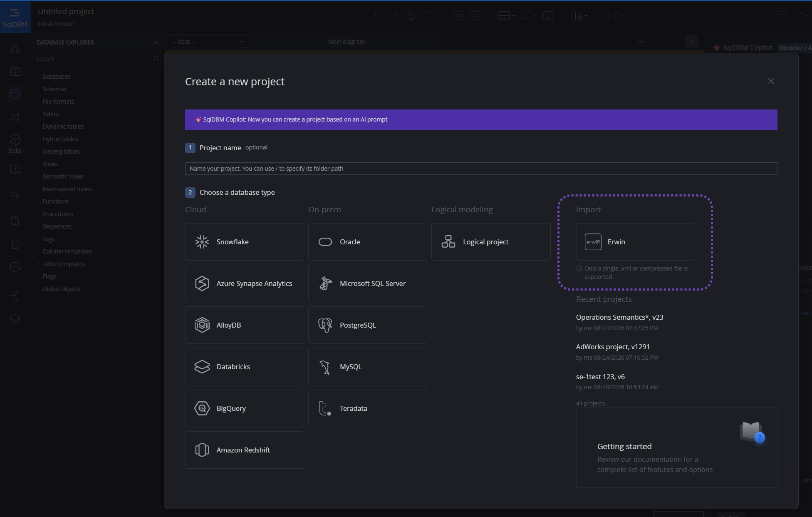Open the beta AI sidebar item
812x517 pixels.
tap(15, 144)
